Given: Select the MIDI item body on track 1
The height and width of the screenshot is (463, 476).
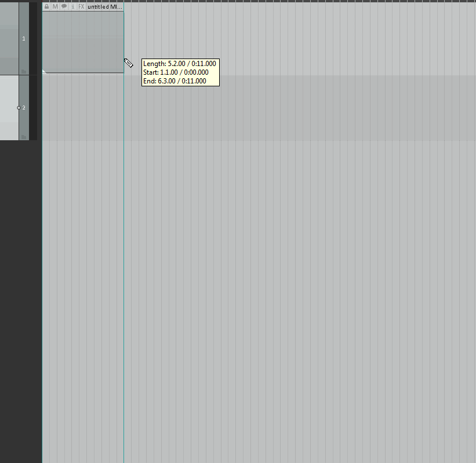Looking at the screenshot, I should (x=83, y=42).
